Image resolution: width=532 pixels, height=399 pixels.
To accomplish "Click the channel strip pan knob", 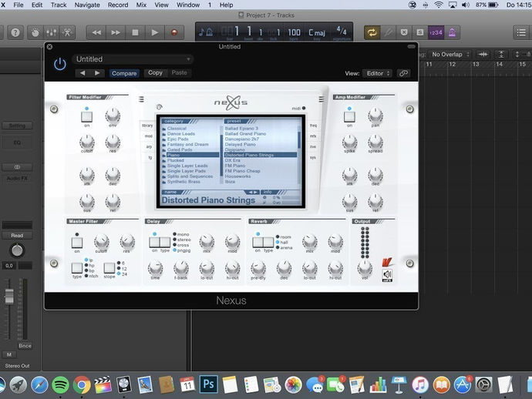I will 17,250.
